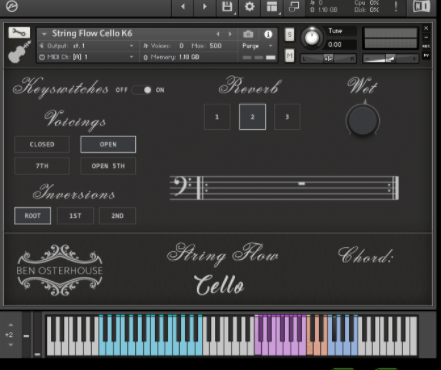The height and width of the screenshot is (370, 441).
Task: Select the CLOSED voicing
Action: tap(42, 144)
